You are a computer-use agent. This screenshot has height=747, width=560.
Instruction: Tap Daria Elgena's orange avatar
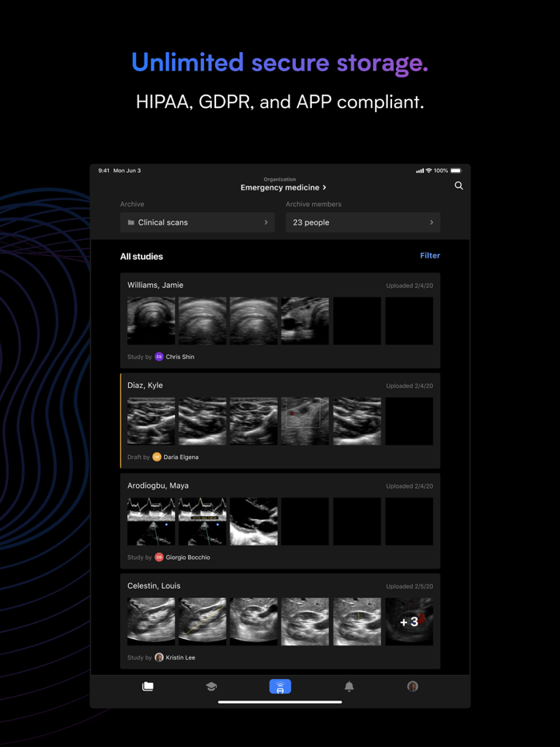tap(157, 457)
